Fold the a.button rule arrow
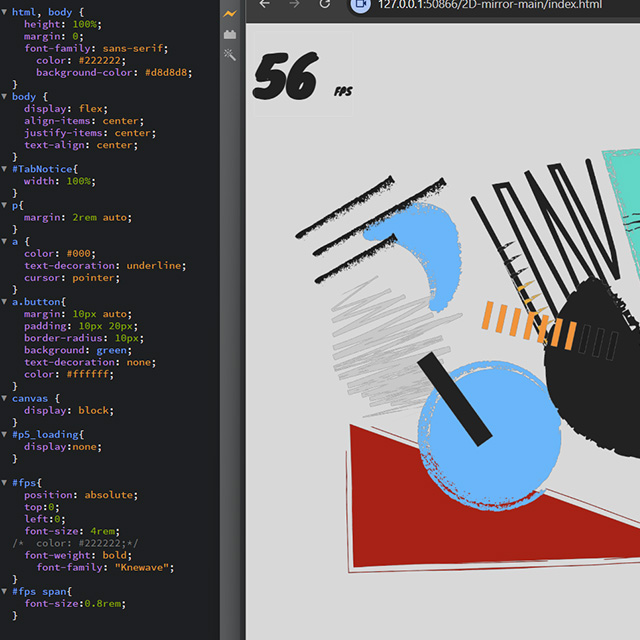The height and width of the screenshot is (640, 640). tap(4, 302)
